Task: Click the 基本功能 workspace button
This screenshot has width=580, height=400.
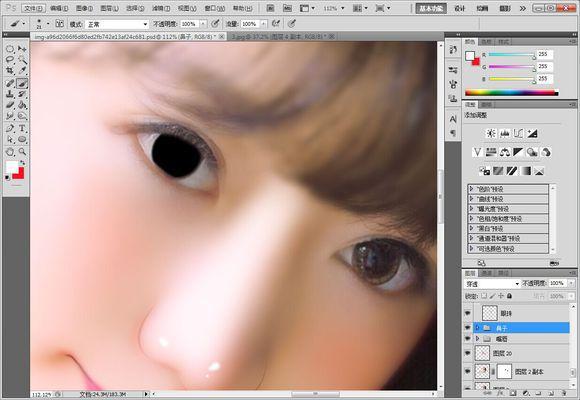Action: (431, 8)
